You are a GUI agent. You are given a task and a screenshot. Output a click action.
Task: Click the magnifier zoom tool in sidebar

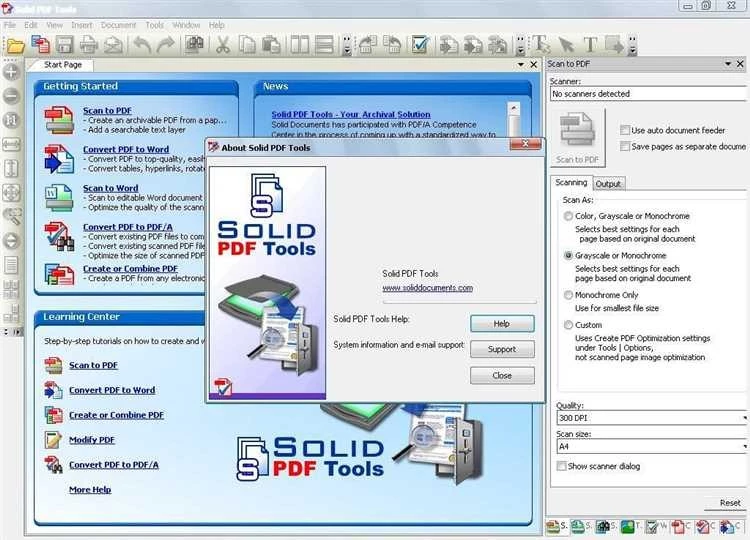point(11,216)
